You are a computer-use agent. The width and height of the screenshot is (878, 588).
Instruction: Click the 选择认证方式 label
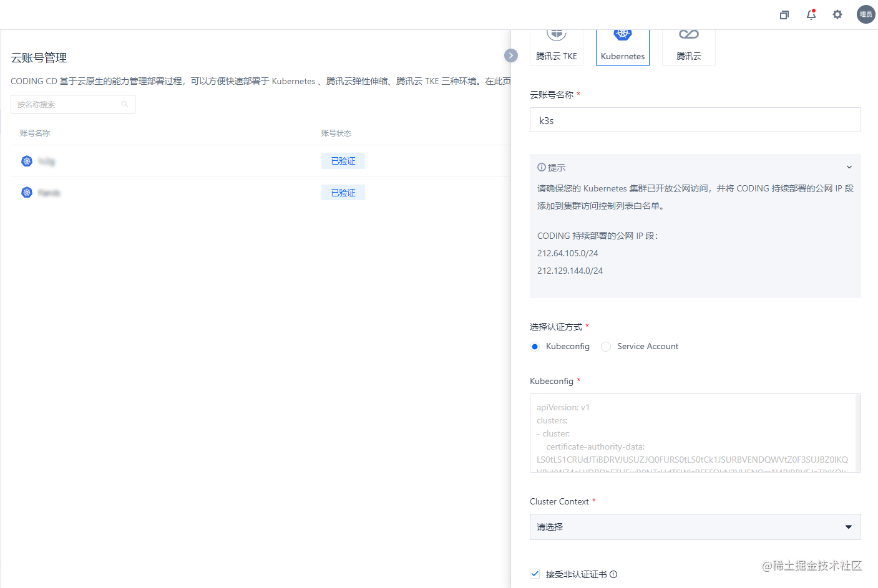pyautogui.click(x=556, y=327)
